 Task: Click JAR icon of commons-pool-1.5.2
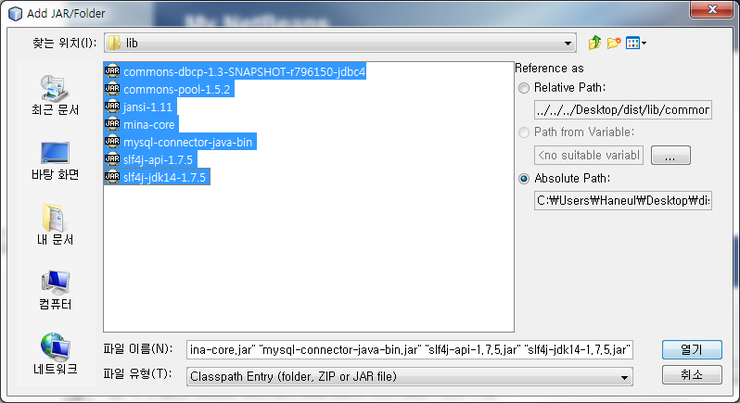click(112, 89)
